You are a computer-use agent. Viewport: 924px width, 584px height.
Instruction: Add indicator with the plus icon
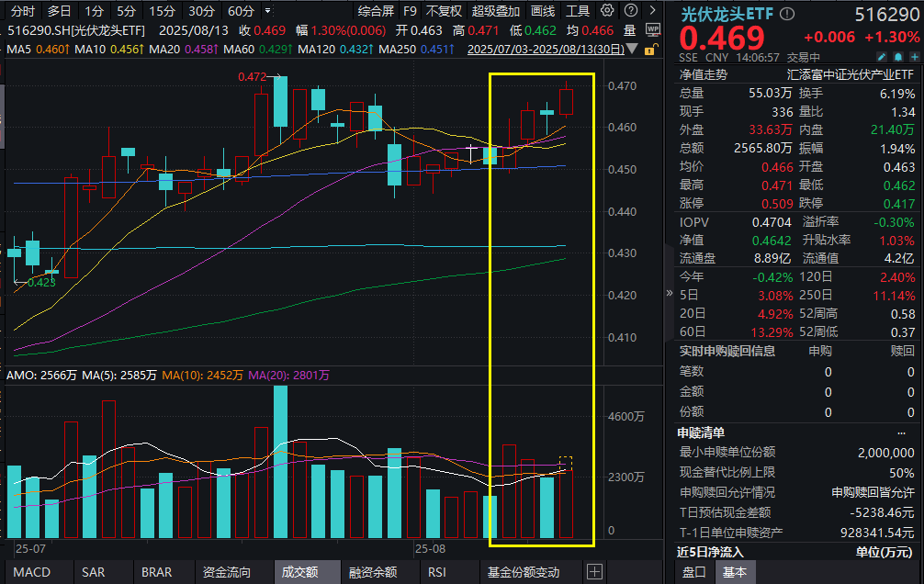pos(594,572)
